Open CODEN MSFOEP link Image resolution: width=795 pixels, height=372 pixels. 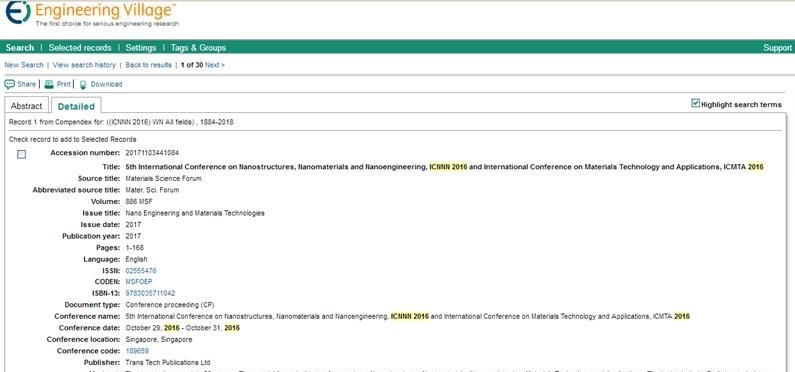pyautogui.click(x=139, y=282)
